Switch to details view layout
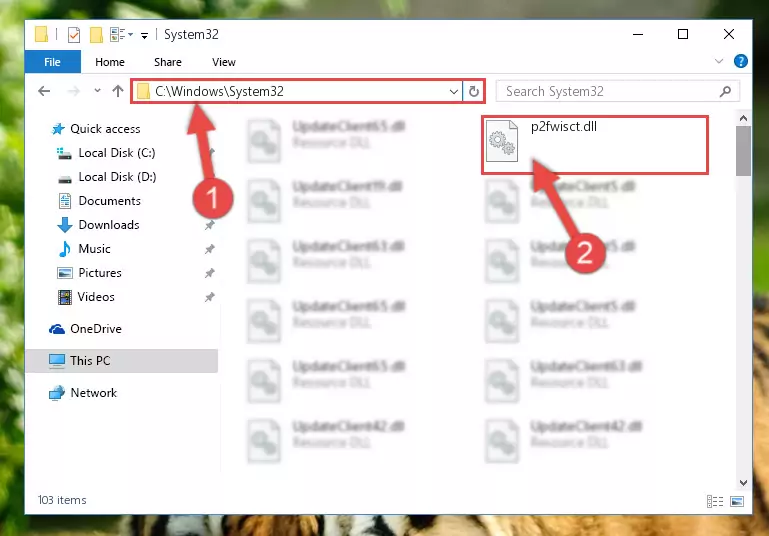Viewport: 769px width, 536px height. [715, 501]
